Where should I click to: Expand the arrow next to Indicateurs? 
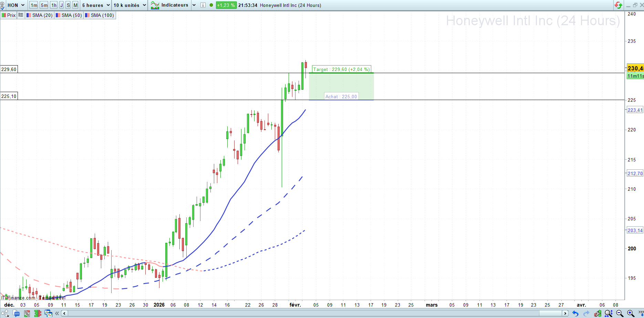point(194,5)
